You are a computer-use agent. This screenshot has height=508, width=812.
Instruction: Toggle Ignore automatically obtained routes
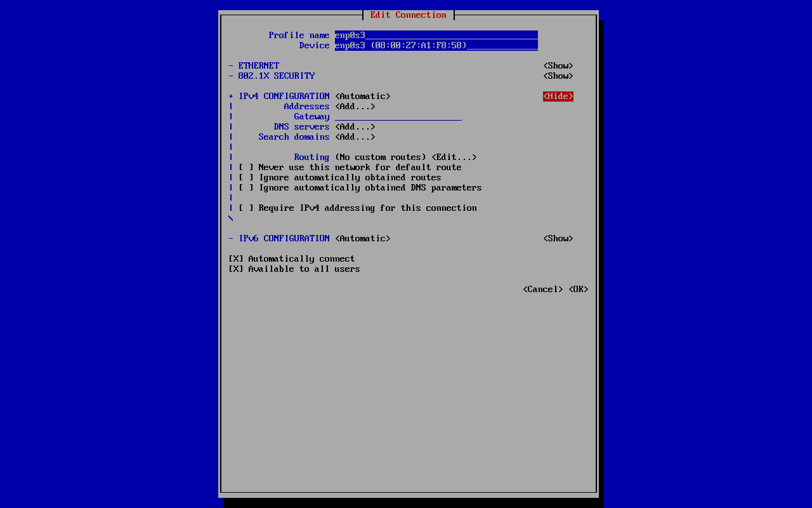click(246, 178)
